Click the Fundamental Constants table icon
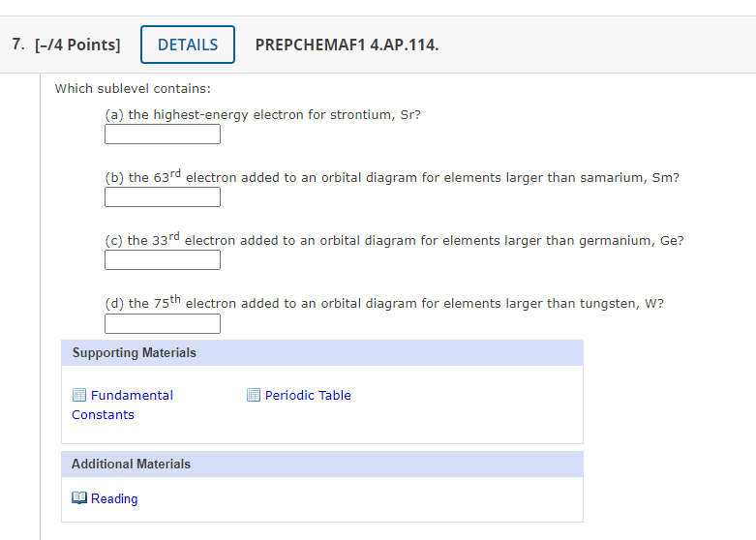Screen dimensions: 756x540 coord(79,395)
